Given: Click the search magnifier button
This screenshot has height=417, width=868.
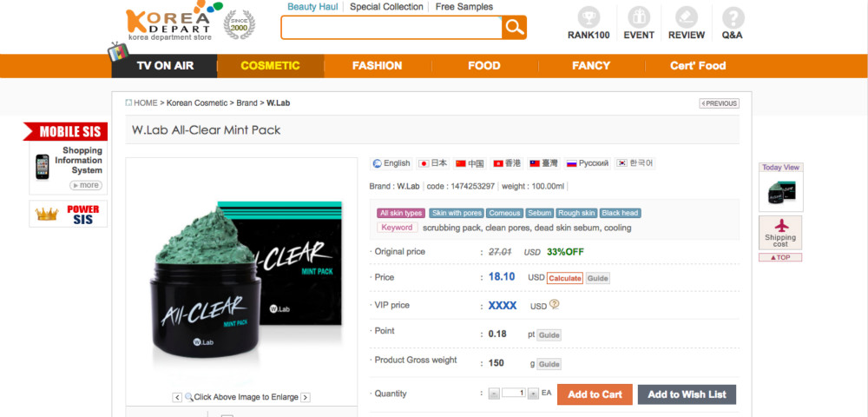Looking at the screenshot, I should tap(514, 27).
